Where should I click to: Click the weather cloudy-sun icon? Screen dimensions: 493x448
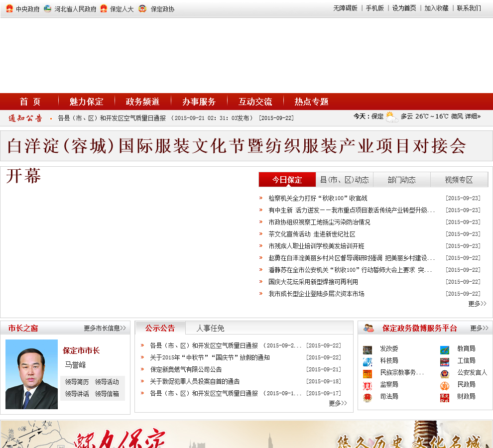(x=391, y=116)
